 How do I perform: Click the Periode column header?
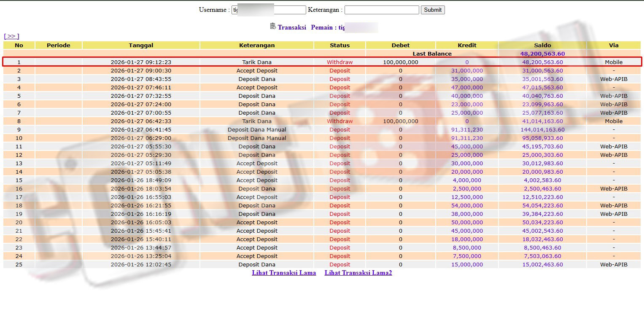coord(58,45)
